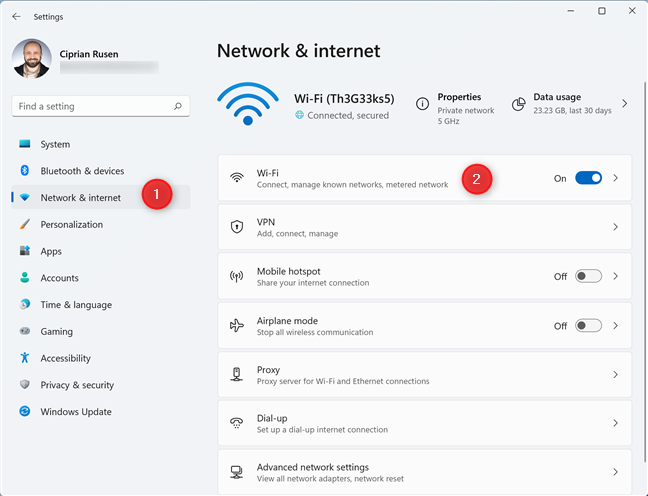Image resolution: width=648 pixels, height=496 pixels.
Task: Click the vertical scrollbar on right edge
Action: click(x=644, y=271)
